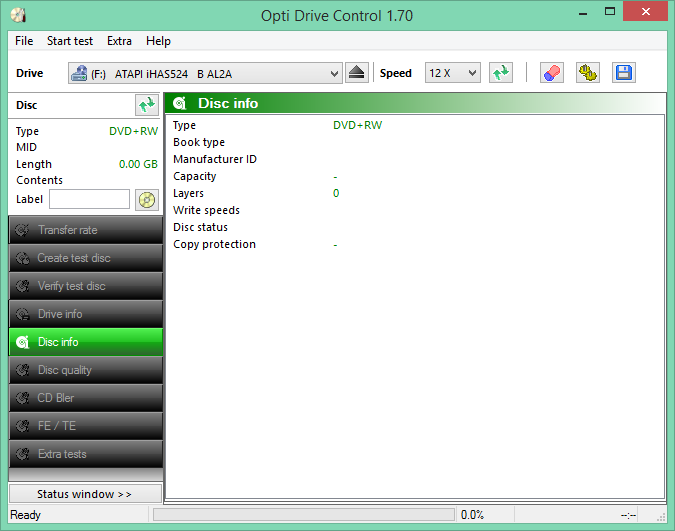675x531 pixels.
Task: Open the Help menu
Action: (x=158, y=41)
